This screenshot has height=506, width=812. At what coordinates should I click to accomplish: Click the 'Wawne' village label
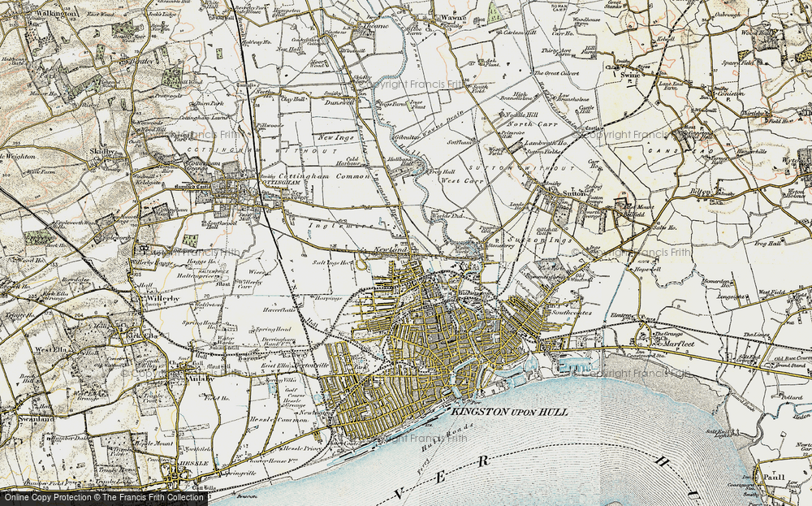(x=452, y=18)
